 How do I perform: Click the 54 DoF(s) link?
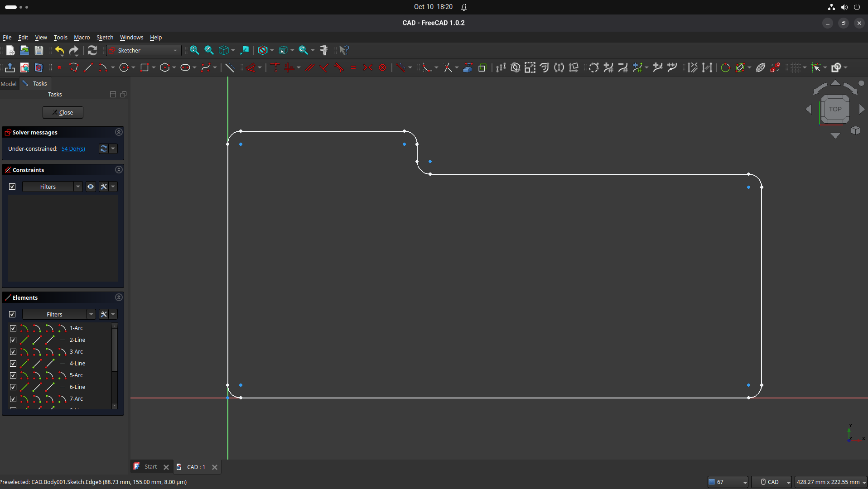[73, 149]
